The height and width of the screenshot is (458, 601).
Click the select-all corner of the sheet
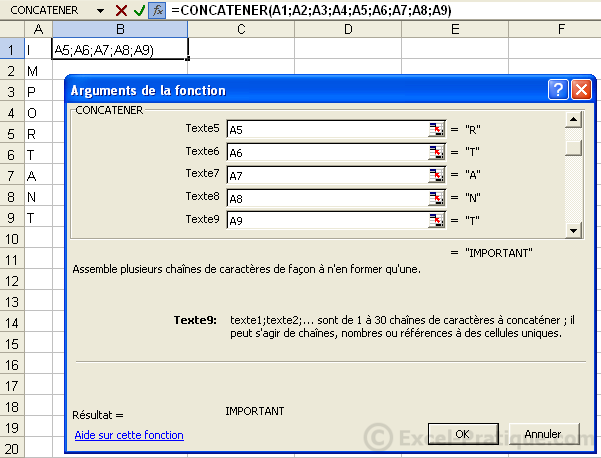(x=12, y=29)
